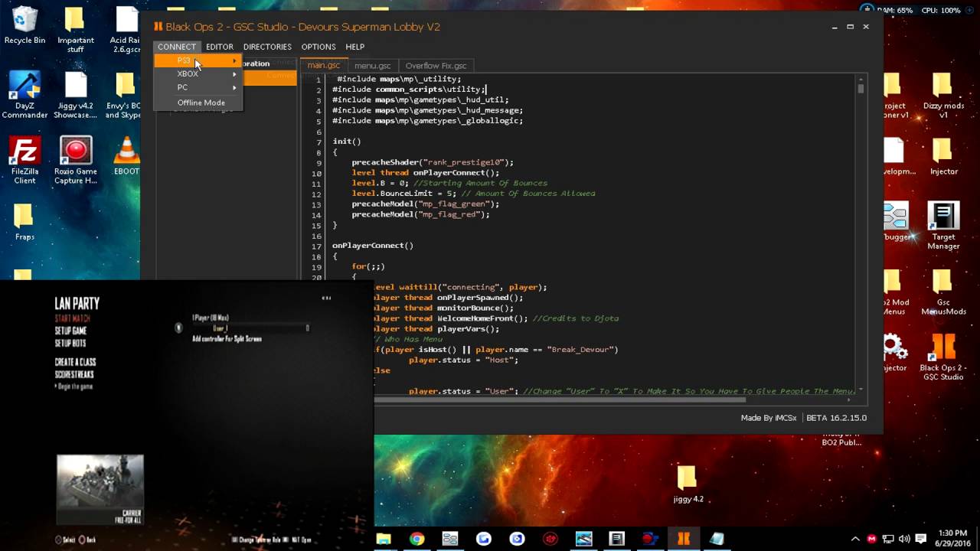Open the VLC cone EBOOT icon
Viewport: 980px width, 551px height.
[x=126, y=157]
